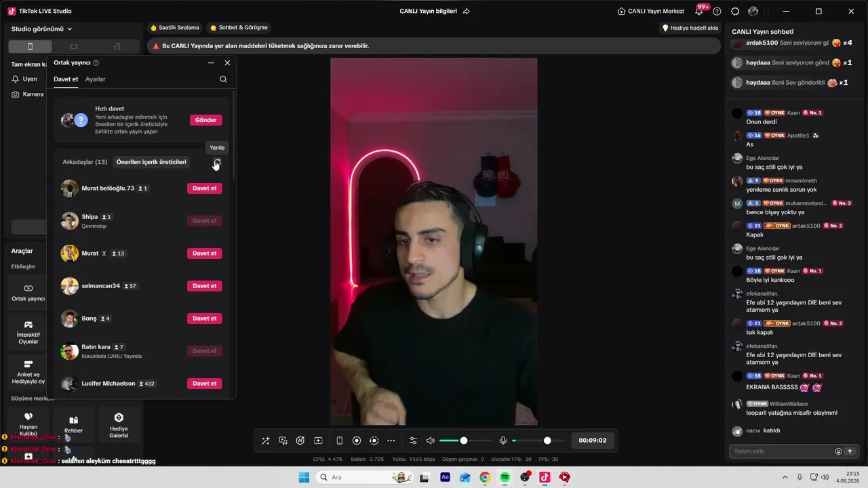Open the Anket ve Hediyeyle oy tool

pyautogui.click(x=28, y=372)
